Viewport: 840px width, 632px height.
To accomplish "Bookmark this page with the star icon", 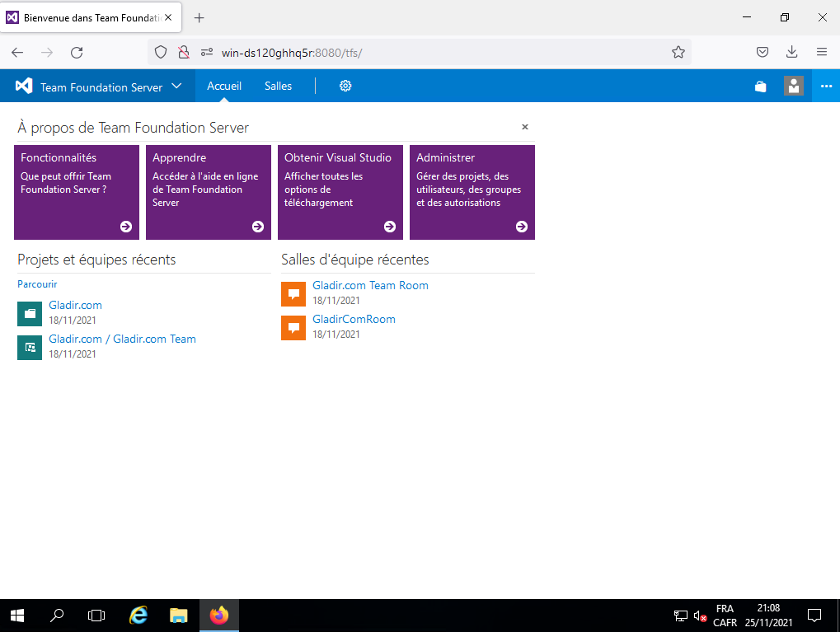I will (x=678, y=53).
